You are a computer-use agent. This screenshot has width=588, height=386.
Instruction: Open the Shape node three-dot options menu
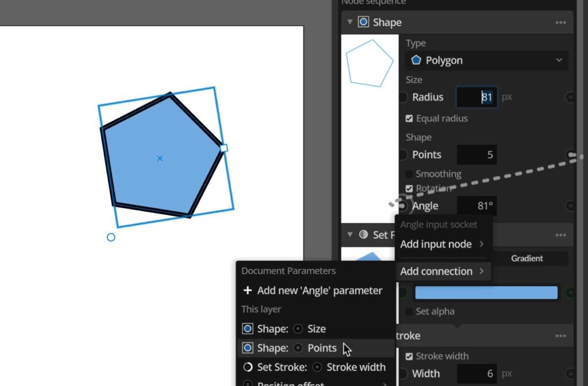pos(560,22)
